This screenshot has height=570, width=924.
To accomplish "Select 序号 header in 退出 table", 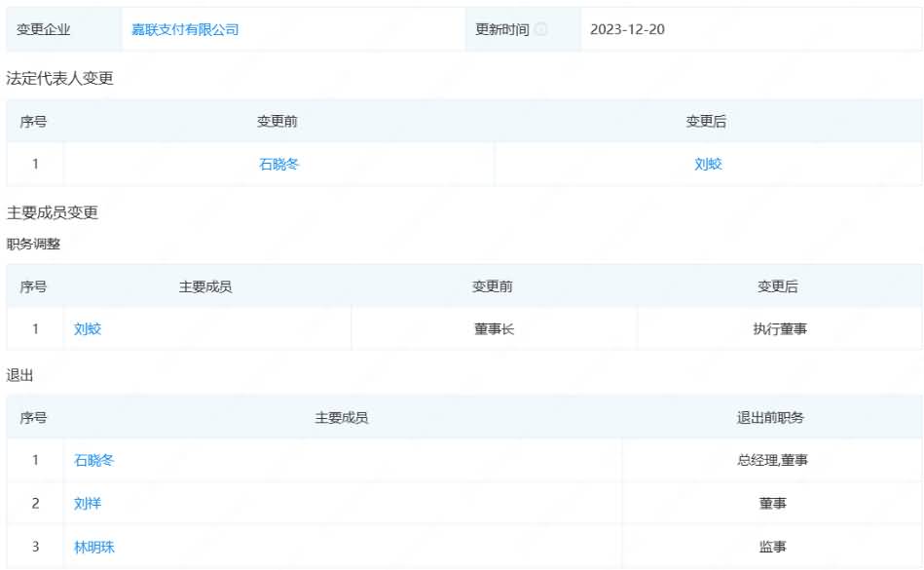I will (x=33, y=418).
